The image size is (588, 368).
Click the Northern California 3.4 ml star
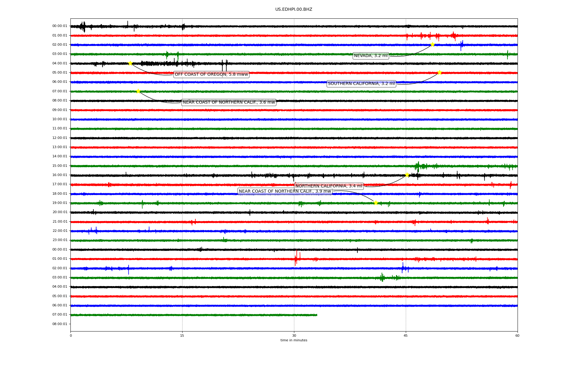click(407, 175)
